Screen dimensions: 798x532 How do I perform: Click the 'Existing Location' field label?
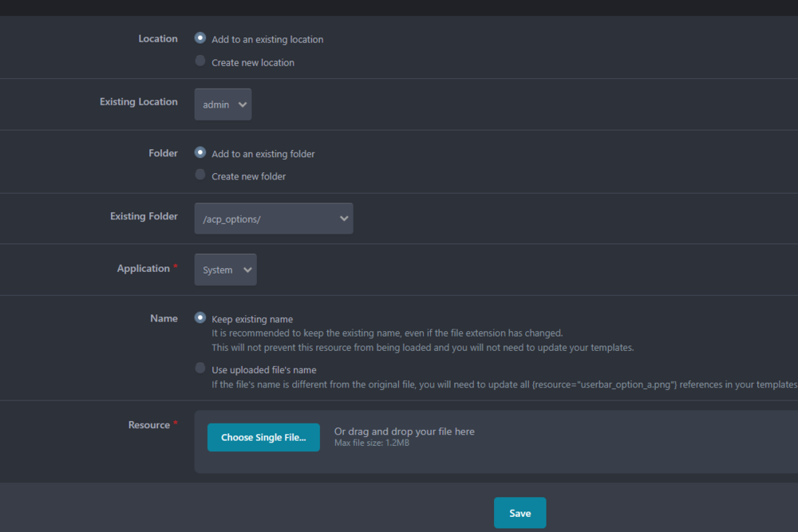[x=138, y=102]
